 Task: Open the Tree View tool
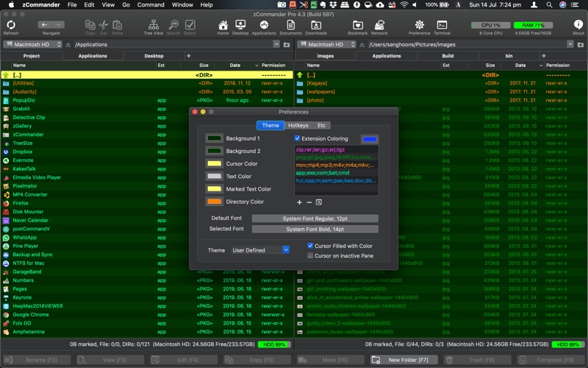tap(153, 26)
